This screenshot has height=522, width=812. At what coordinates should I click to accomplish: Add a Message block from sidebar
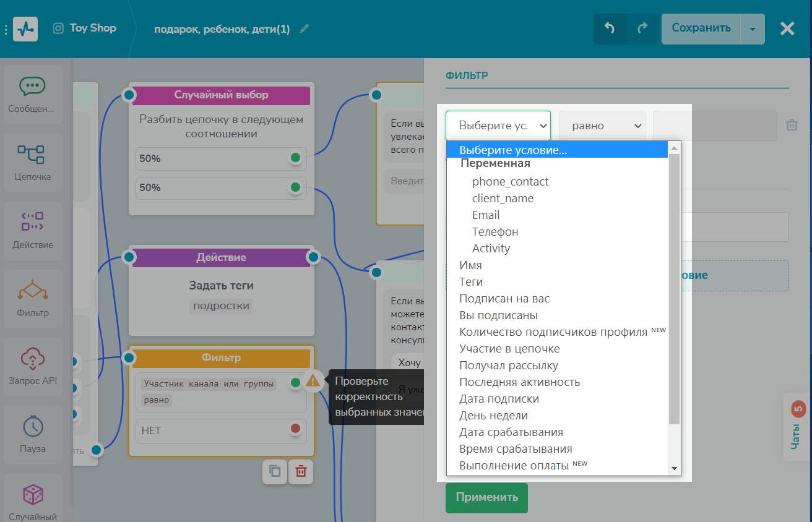point(32,95)
